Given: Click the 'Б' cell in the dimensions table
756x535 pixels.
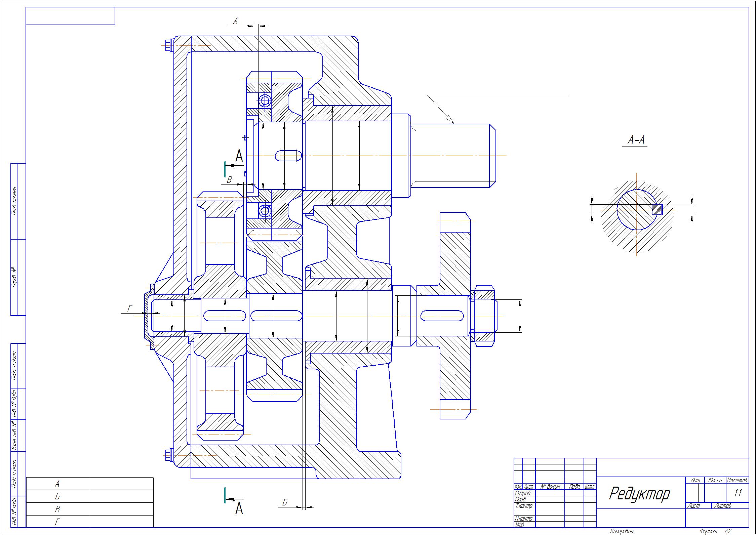Looking at the screenshot, I should pos(57,496).
